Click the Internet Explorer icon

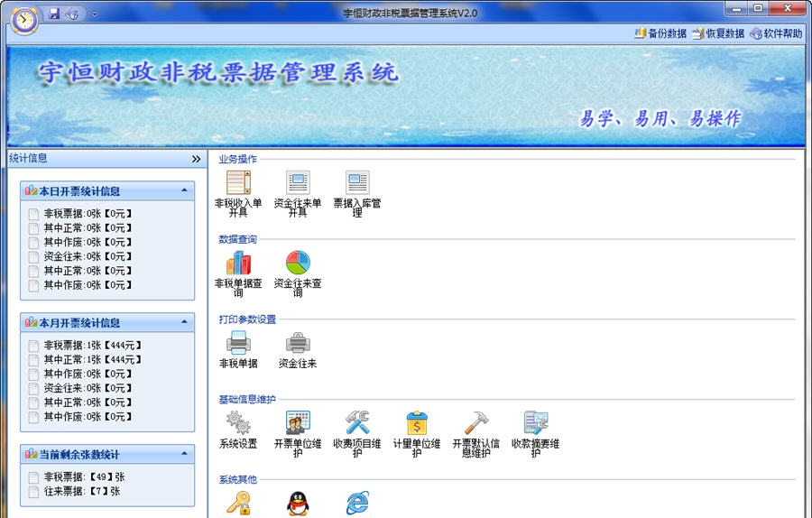[x=357, y=504]
